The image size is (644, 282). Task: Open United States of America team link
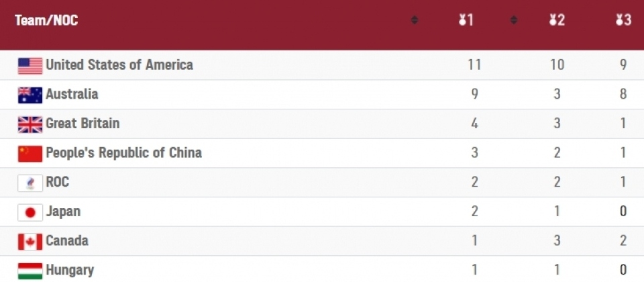(x=119, y=65)
